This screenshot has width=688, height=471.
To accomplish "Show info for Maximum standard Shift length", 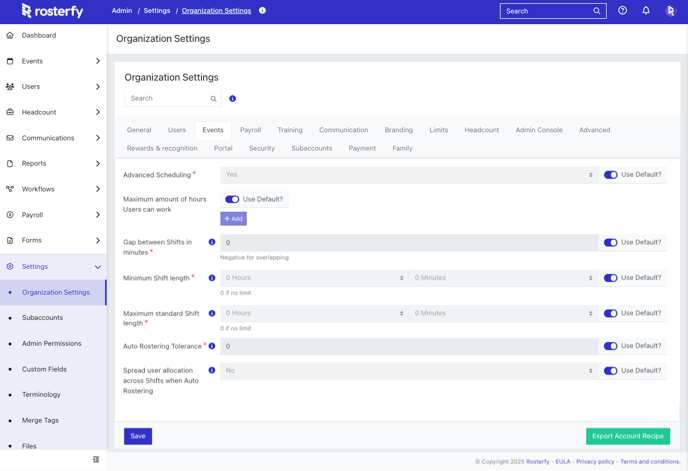I will click(212, 313).
